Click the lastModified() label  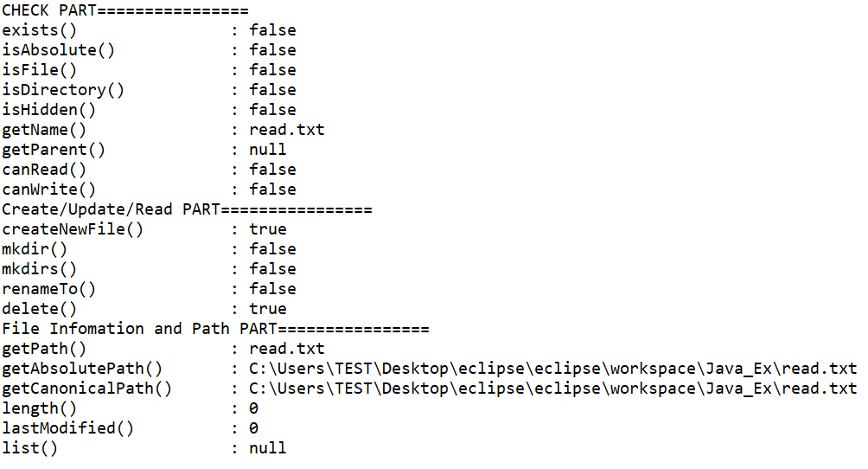click(67, 428)
